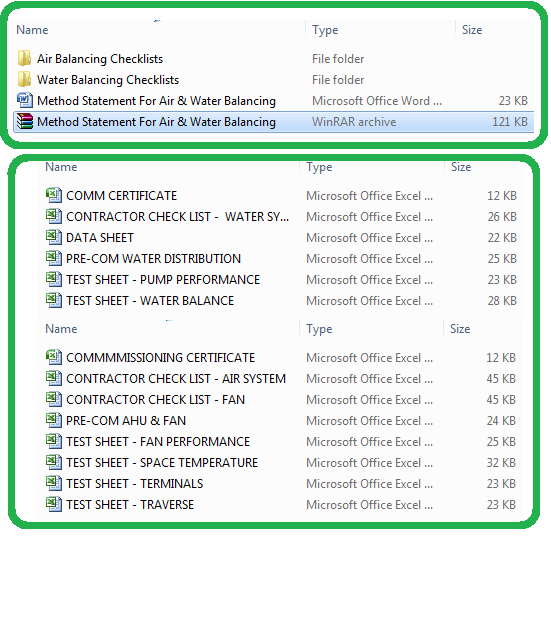Click Type header in the COMMMMISSIONING CERTIFICATE listing

319,329
